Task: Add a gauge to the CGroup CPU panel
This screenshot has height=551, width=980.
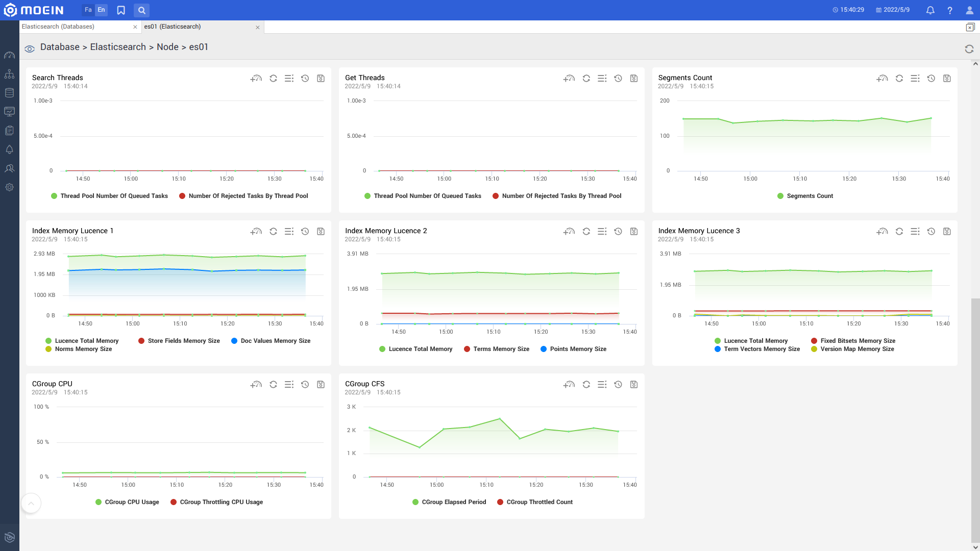Action: click(256, 385)
